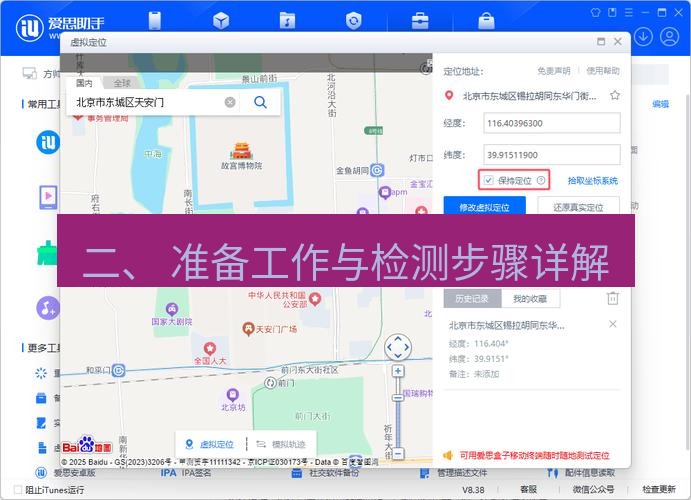
Task: Click 客服 in the status bar
Action: (528, 489)
